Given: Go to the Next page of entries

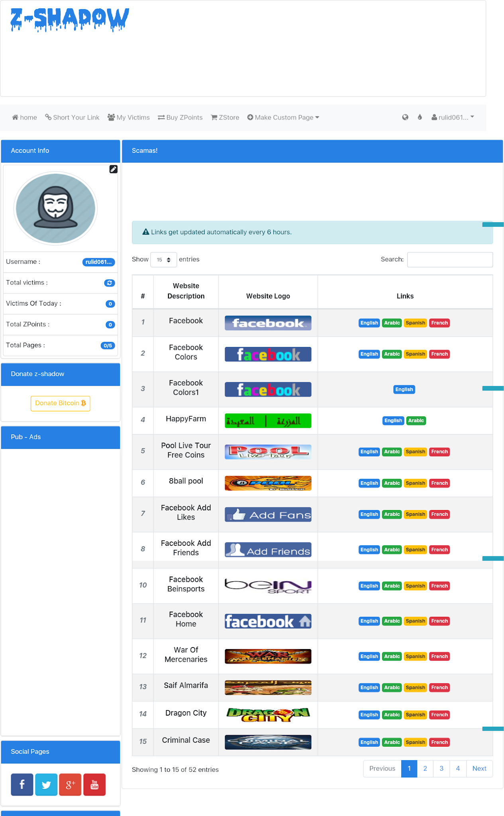Looking at the screenshot, I should (x=479, y=769).
